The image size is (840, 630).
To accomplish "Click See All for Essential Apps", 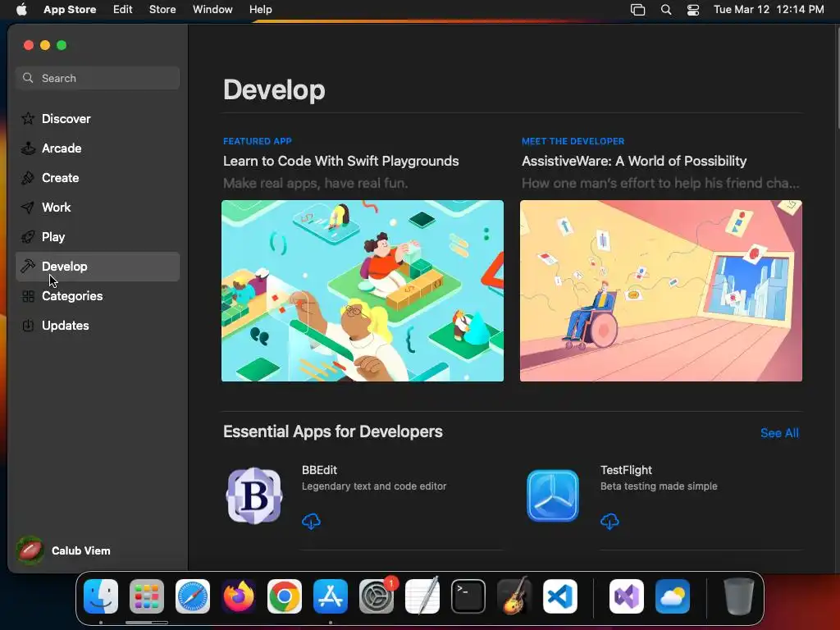I will [x=779, y=433].
